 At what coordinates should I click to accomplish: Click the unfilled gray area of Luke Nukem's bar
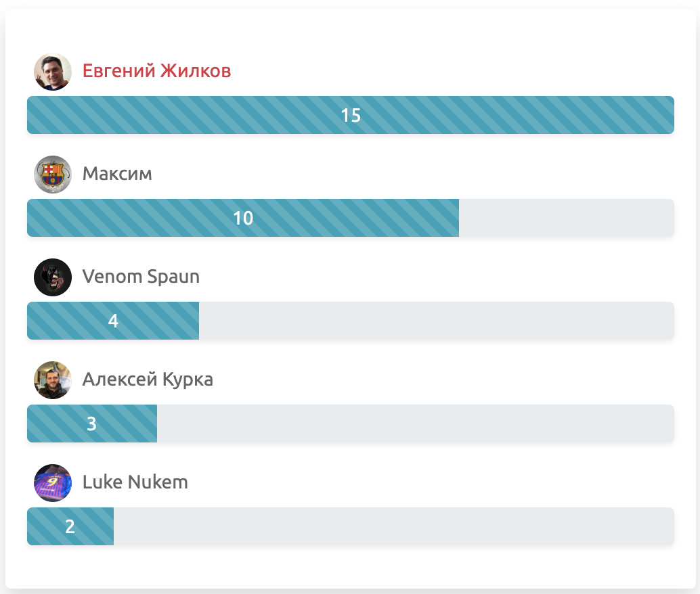393,526
